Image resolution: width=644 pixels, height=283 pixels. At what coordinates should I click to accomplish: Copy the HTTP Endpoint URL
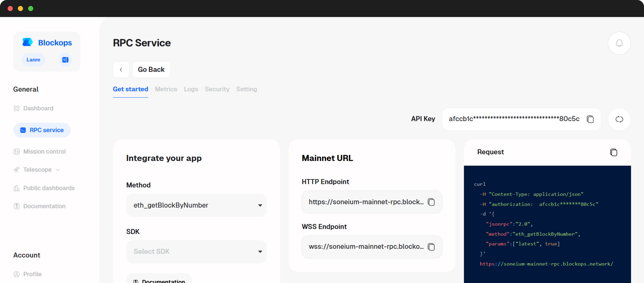[431, 202]
